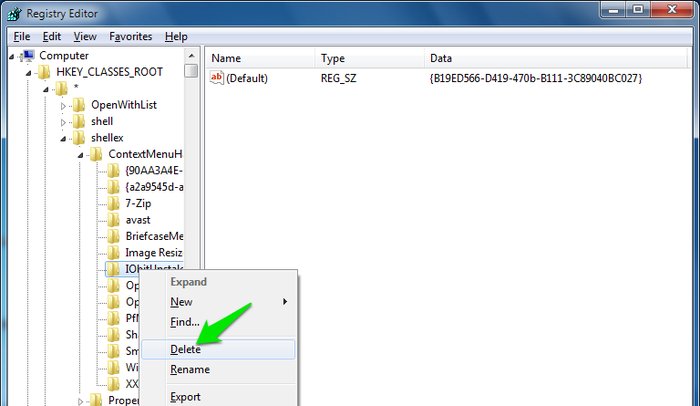Screen dimensions: 700x406
Task: Click the Type column header
Action: click(370, 59)
